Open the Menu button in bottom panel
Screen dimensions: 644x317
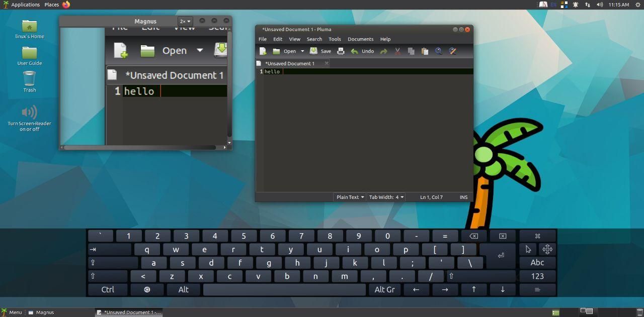coord(12,312)
